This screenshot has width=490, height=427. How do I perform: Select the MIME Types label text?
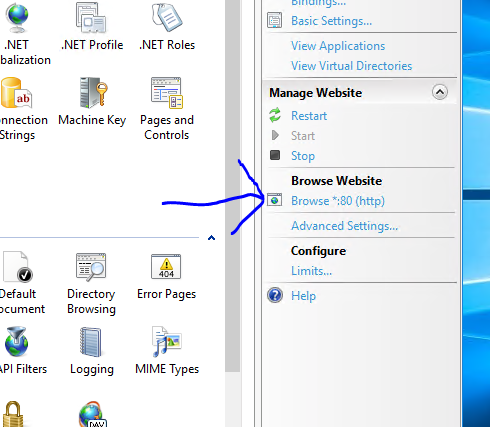tap(167, 369)
